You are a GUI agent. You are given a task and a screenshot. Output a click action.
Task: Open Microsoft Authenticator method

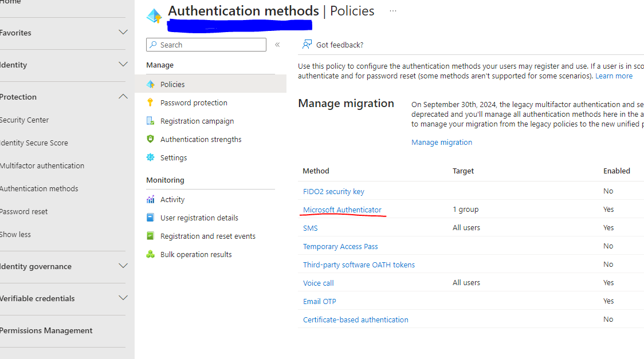(342, 210)
